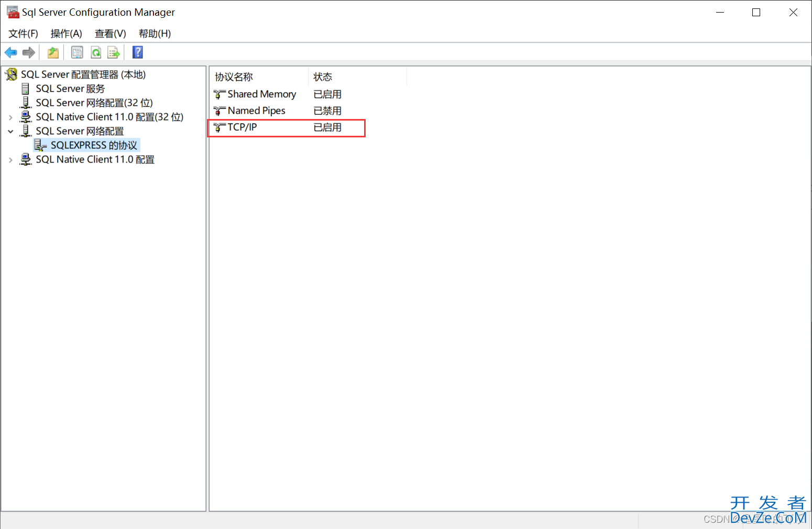Select SQL Native Client 11.0 配置(32 位) item
This screenshot has width=812, height=529.
point(109,117)
